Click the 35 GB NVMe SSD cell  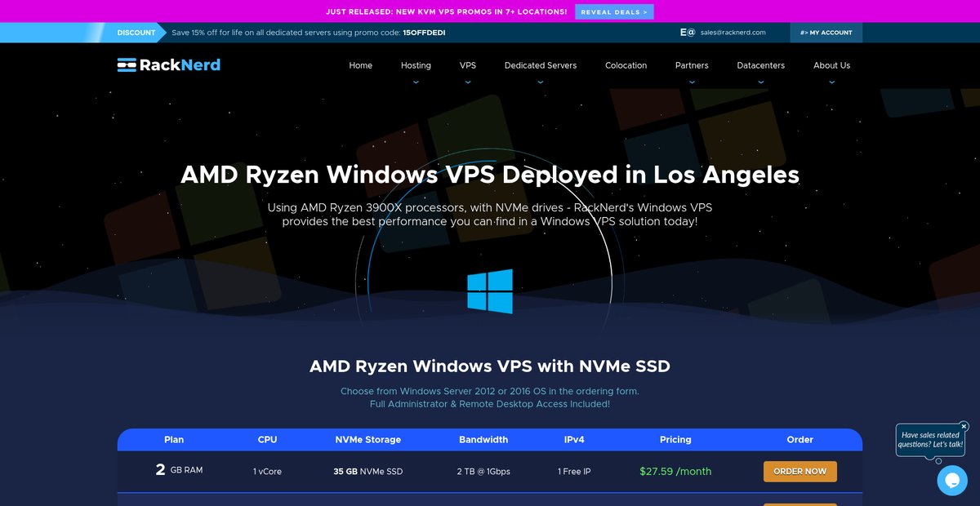click(x=367, y=472)
